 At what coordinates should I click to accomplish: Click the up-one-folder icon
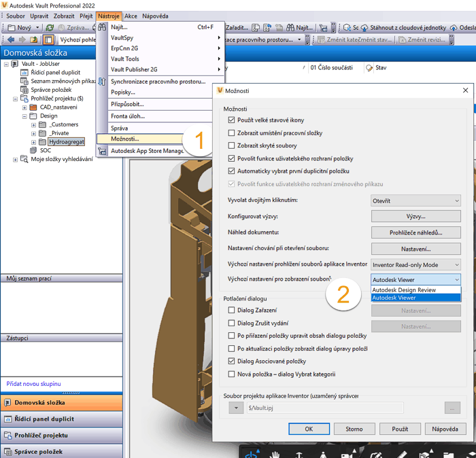tap(34, 39)
